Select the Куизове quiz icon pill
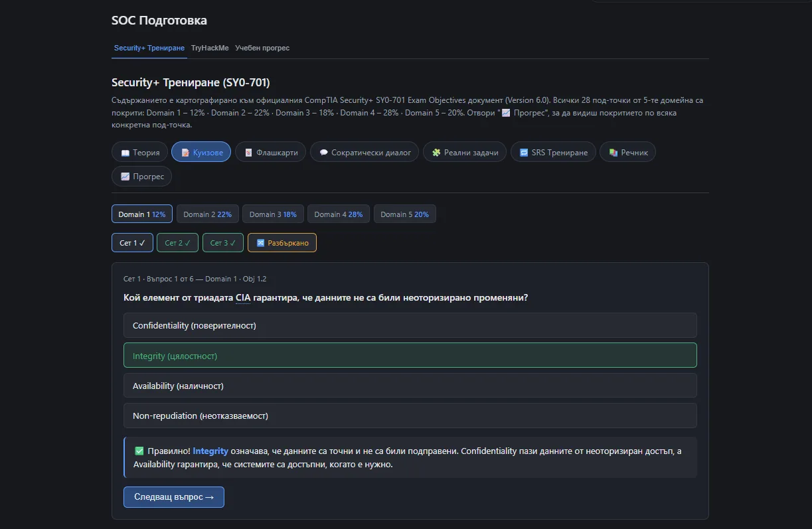The height and width of the screenshot is (529, 812). pos(201,152)
